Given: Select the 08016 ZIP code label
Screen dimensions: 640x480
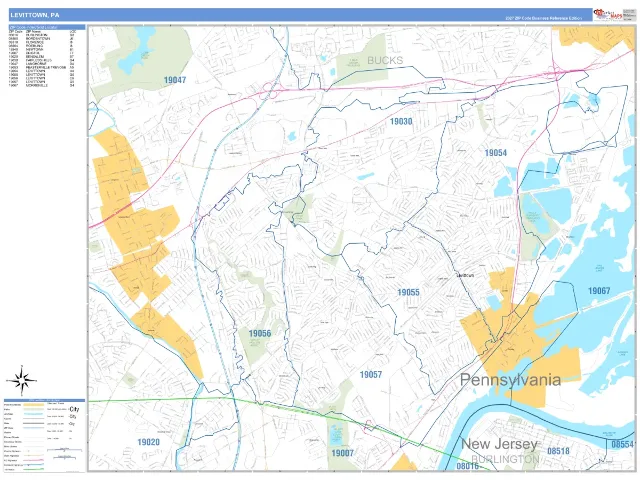Looking at the screenshot, I should [x=467, y=466].
